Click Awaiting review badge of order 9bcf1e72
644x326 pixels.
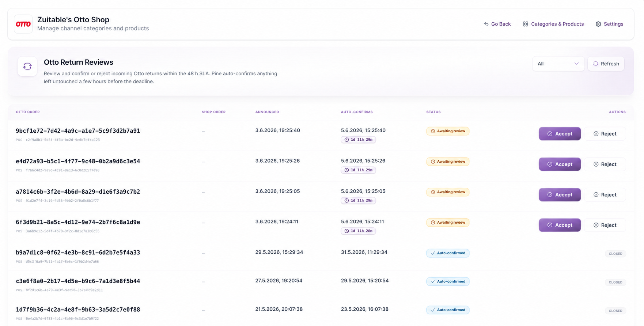(x=448, y=131)
